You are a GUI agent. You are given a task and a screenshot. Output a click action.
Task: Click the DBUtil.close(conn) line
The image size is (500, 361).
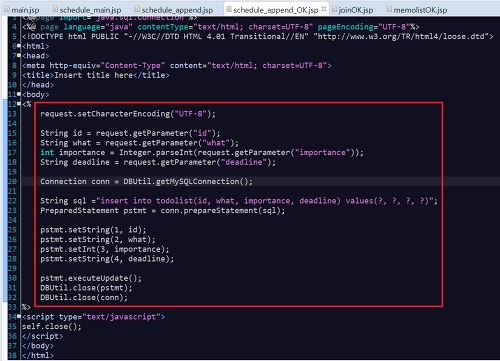84,297
